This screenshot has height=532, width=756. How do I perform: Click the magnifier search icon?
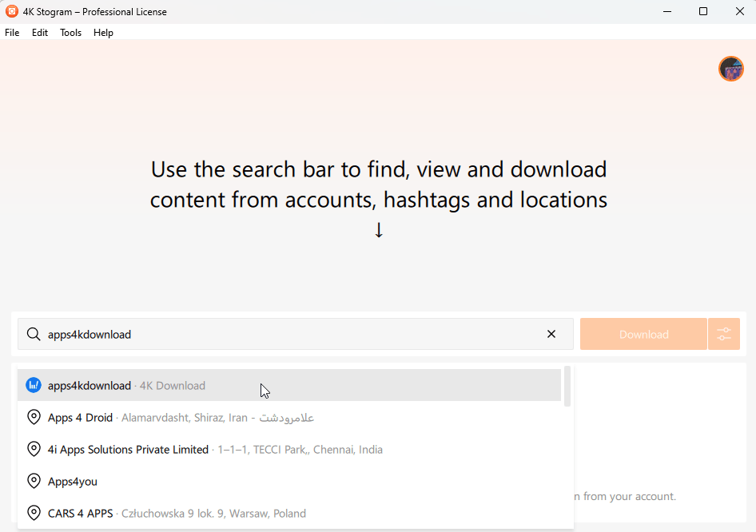(34, 334)
